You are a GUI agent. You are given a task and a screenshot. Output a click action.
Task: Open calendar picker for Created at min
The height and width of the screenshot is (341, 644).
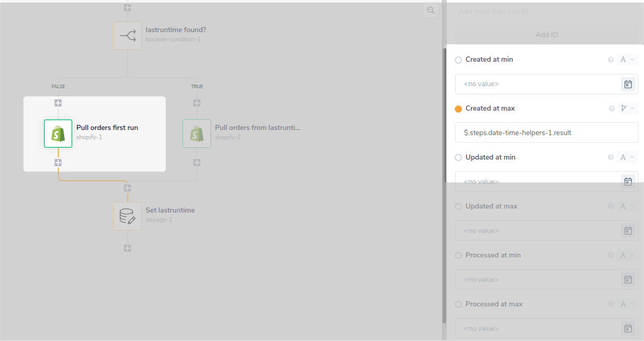[x=628, y=84]
